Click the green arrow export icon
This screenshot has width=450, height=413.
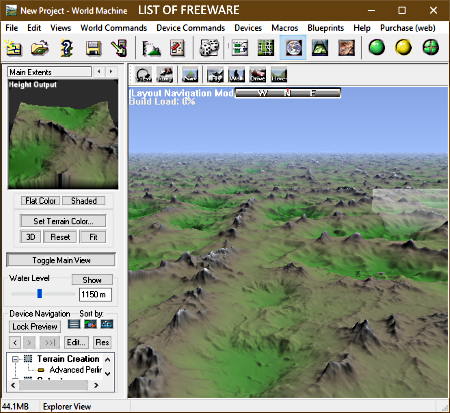tap(119, 48)
